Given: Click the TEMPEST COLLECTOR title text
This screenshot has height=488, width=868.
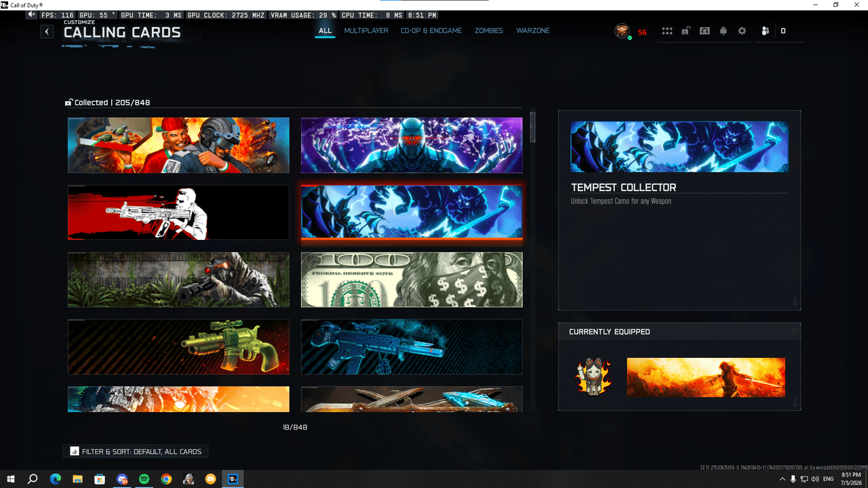Looking at the screenshot, I should (x=623, y=187).
